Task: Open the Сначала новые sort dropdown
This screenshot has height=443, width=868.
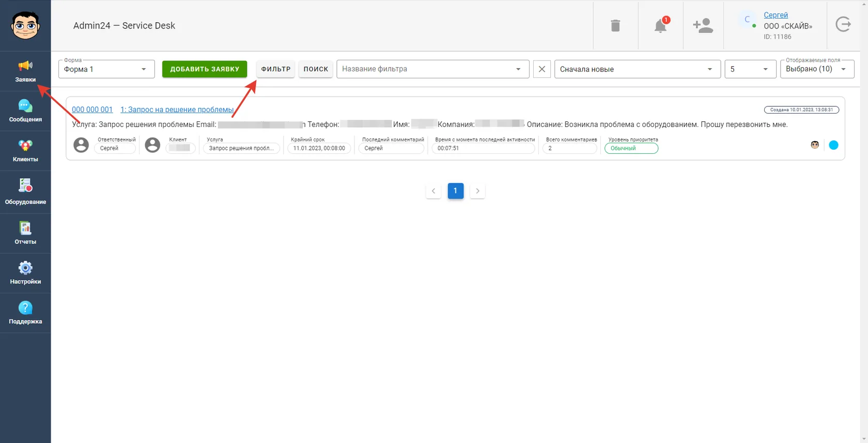Action: click(x=638, y=69)
